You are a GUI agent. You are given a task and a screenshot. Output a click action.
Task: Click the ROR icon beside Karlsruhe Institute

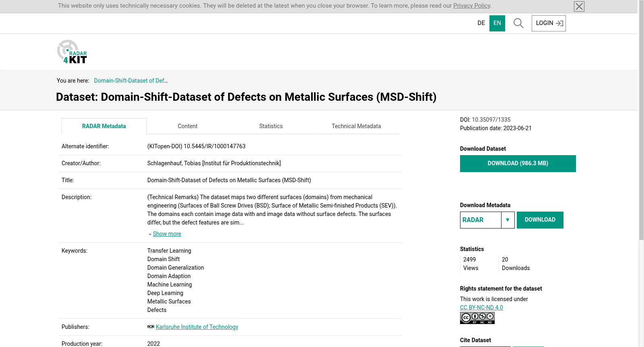(x=151, y=327)
